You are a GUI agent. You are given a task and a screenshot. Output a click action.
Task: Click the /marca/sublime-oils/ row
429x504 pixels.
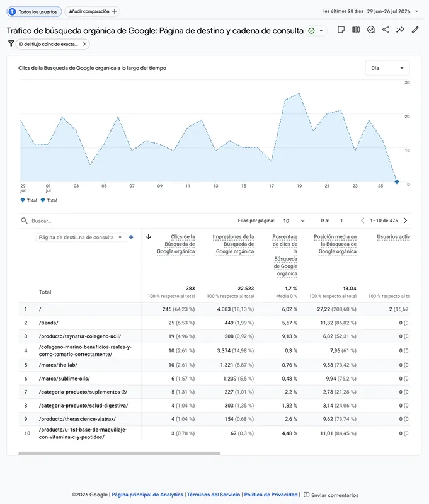214,379
